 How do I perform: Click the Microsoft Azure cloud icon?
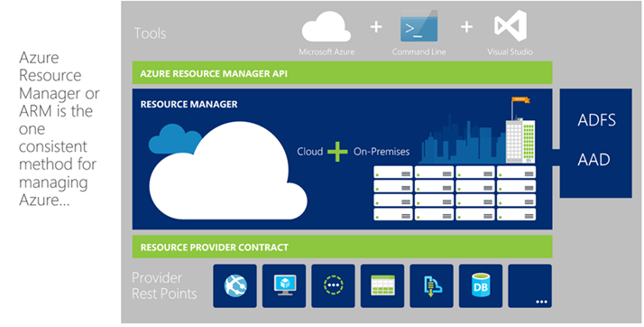pyautogui.click(x=327, y=27)
